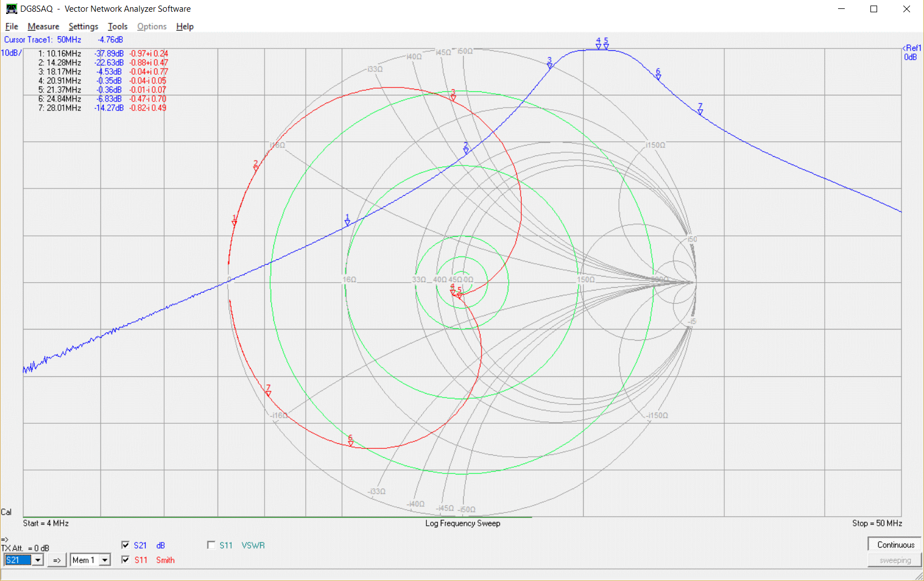This screenshot has width=924, height=581.
Task: Select marker row 7: 28.01MHz
Action: pyautogui.click(x=103, y=108)
